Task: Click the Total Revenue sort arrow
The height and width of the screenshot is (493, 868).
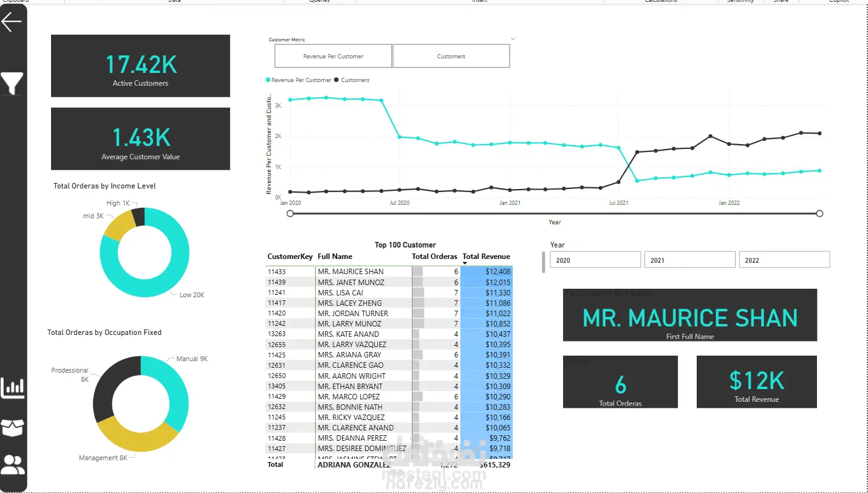Action: pyautogui.click(x=465, y=263)
